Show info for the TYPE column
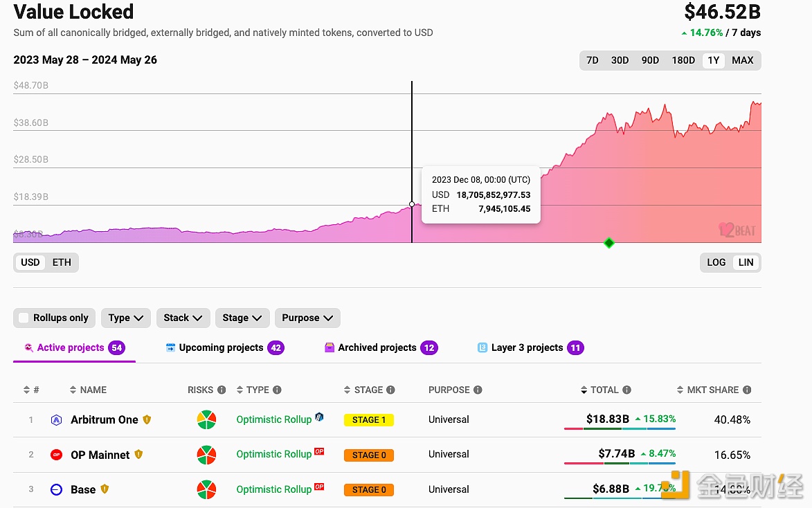The image size is (812, 508). point(277,390)
